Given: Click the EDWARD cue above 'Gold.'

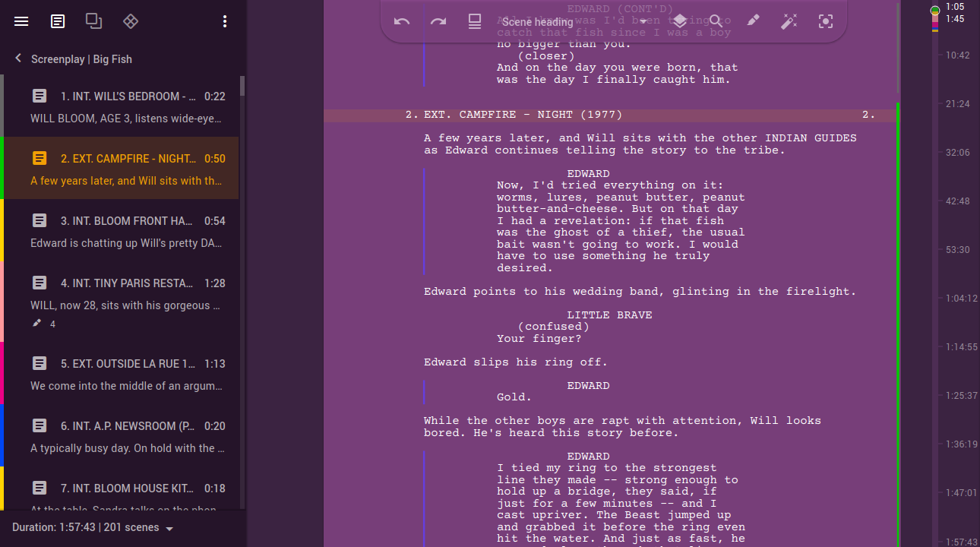Looking at the screenshot, I should [x=588, y=386].
